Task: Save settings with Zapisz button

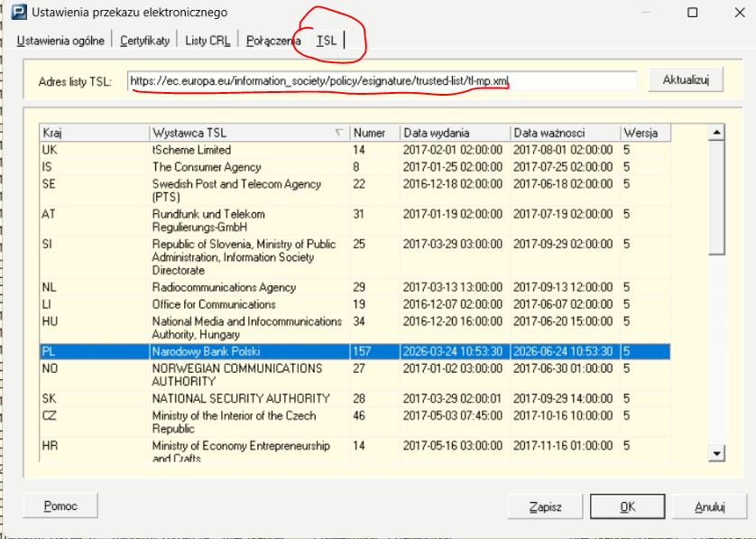Action: point(546,507)
